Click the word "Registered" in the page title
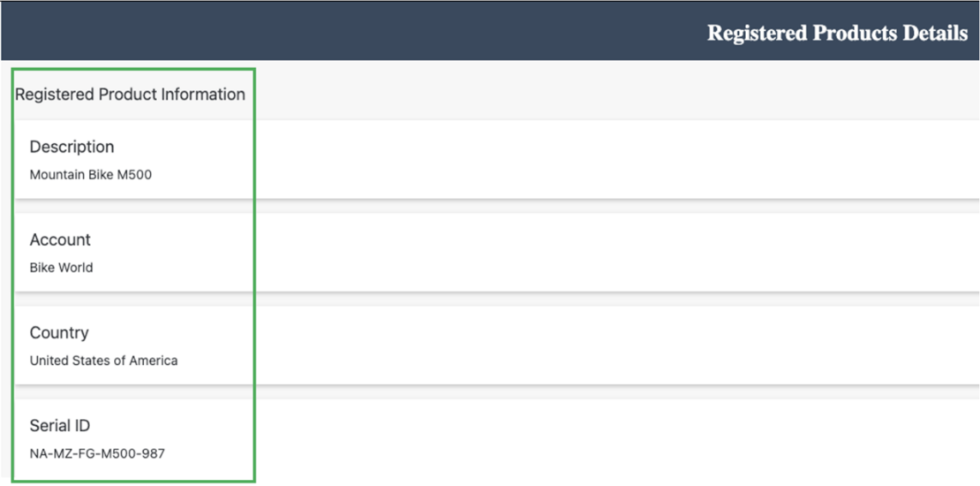 coord(758,34)
